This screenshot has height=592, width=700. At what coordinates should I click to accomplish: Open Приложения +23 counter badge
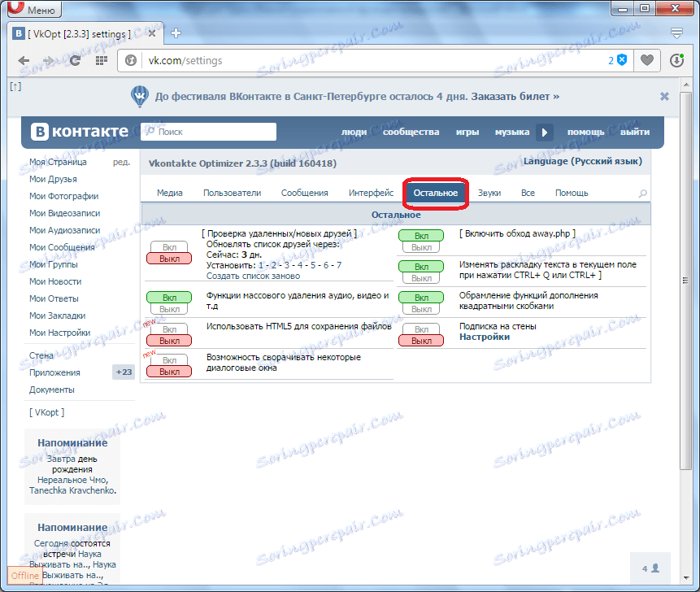tap(124, 372)
